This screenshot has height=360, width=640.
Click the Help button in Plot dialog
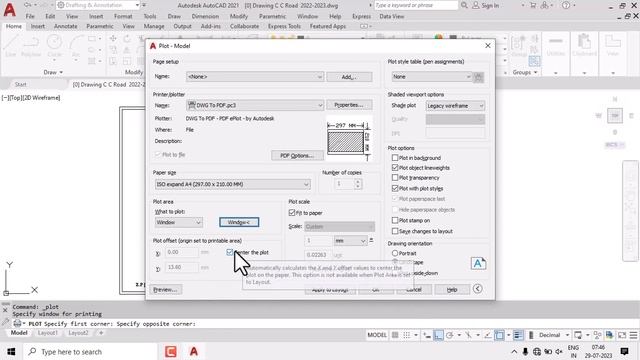click(x=451, y=289)
